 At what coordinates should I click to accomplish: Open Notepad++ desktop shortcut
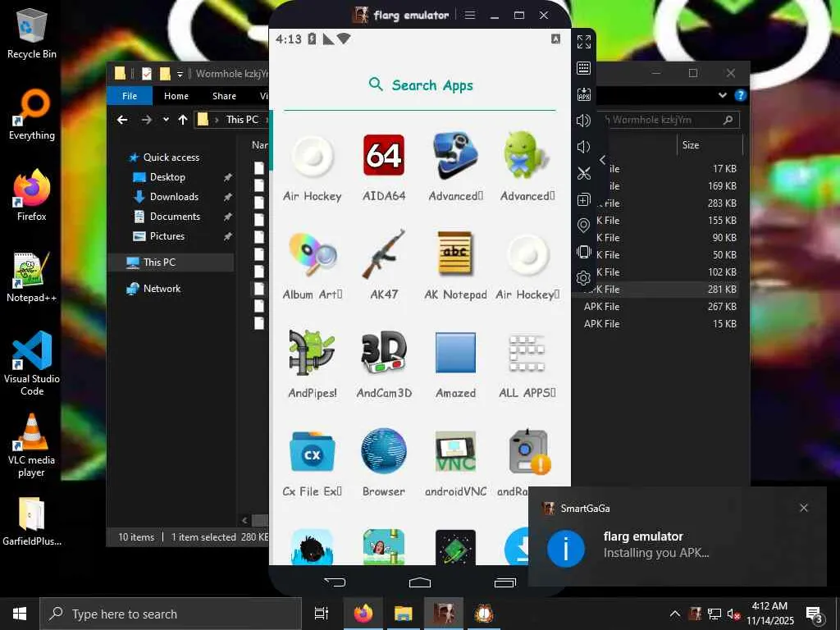click(x=32, y=277)
